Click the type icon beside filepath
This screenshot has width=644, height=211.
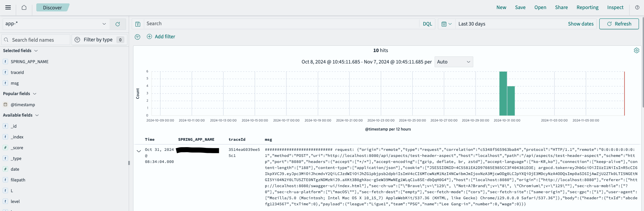[5, 180]
